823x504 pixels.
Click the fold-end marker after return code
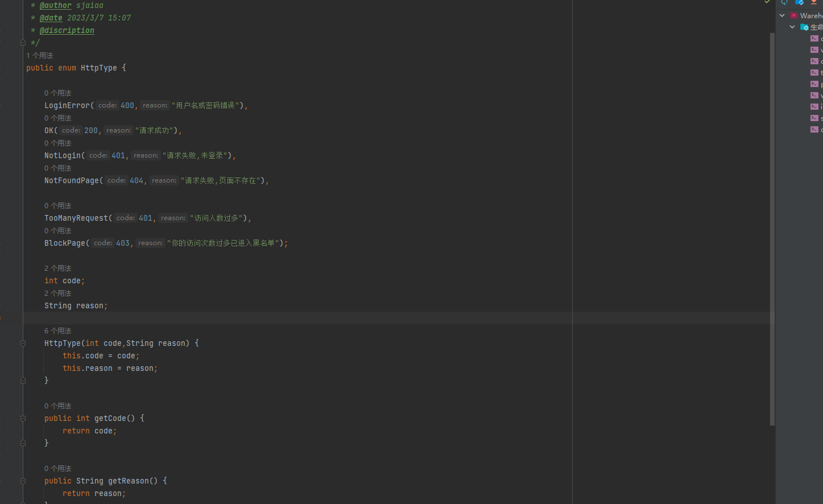(x=23, y=443)
